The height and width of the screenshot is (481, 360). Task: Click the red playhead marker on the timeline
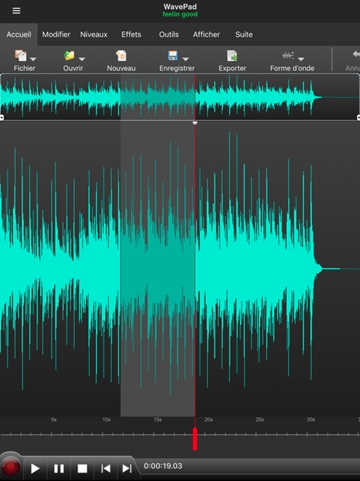point(195,439)
